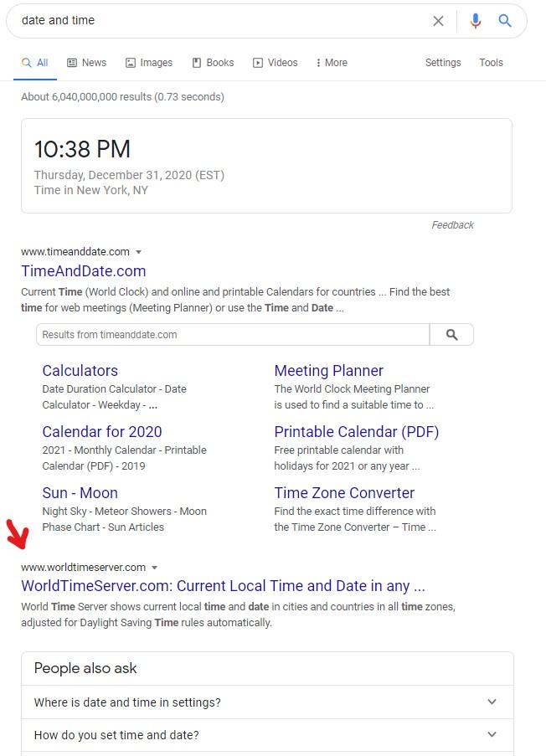Expand "How do you set time and date?"

click(x=268, y=735)
